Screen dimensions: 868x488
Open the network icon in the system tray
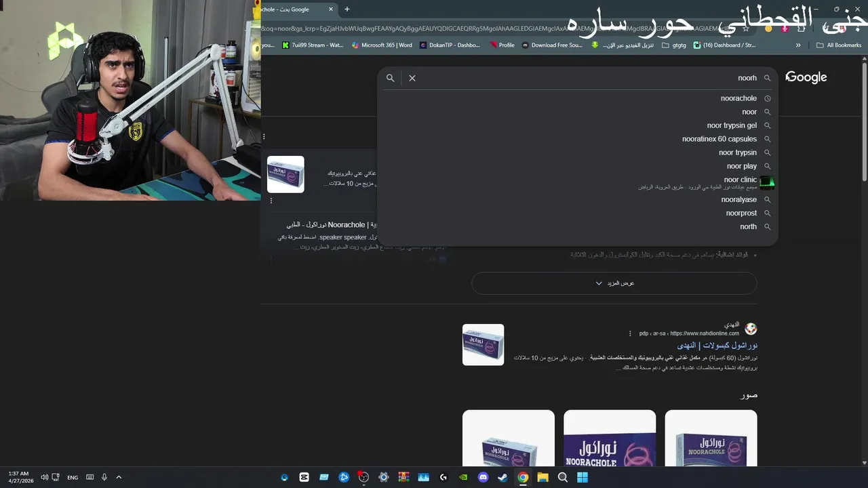click(x=56, y=477)
